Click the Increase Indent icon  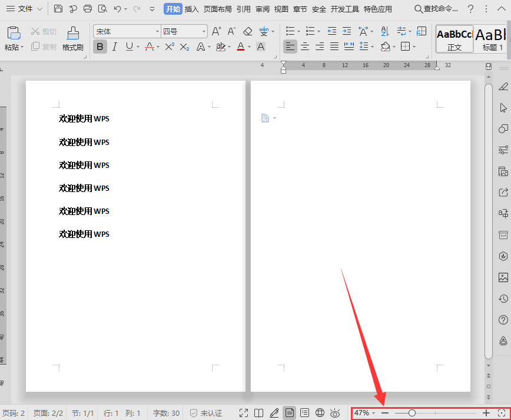347,31
